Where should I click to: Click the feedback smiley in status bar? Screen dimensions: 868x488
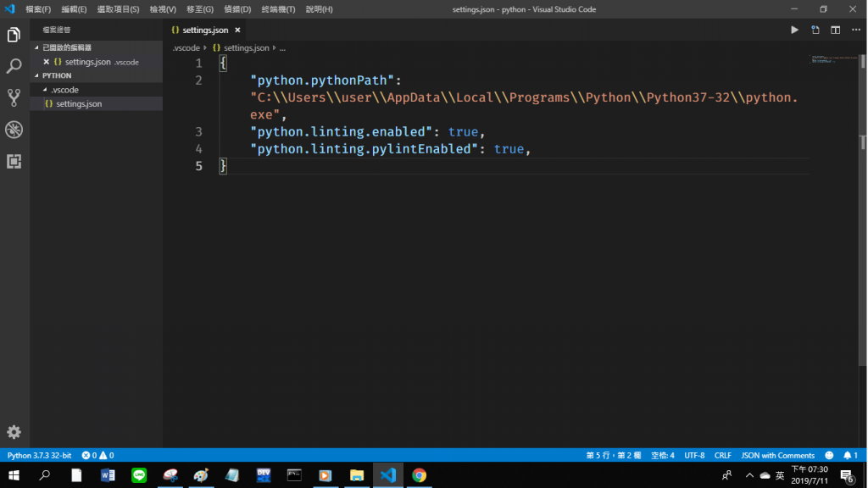829,455
